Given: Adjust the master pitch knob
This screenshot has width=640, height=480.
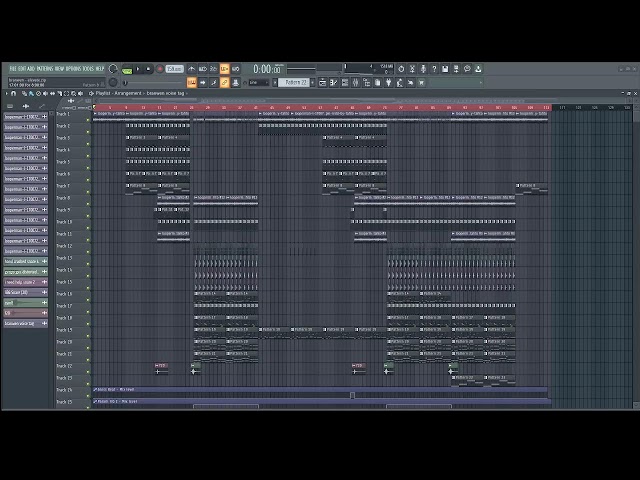Looking at the screenshot, I should [113, 83].
